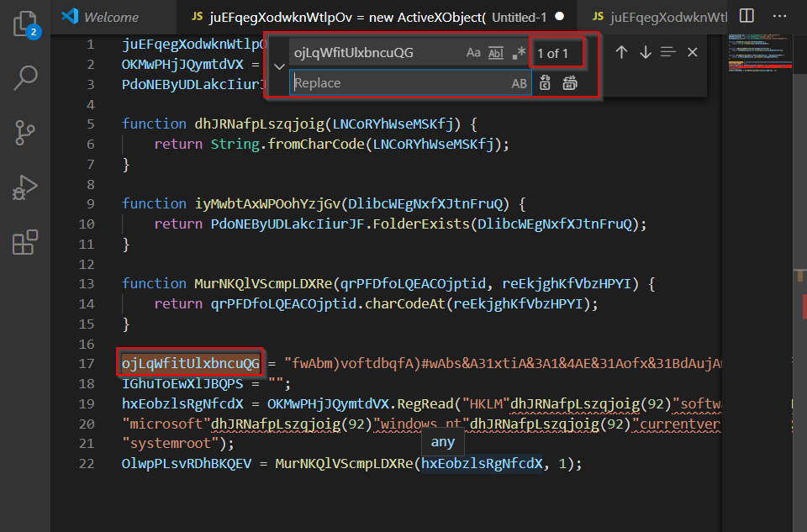Click function name MurNKQlVScmpLDXRe on line 13
The height and width of the screenshot is (532, 807).
(x=263, y=283)
